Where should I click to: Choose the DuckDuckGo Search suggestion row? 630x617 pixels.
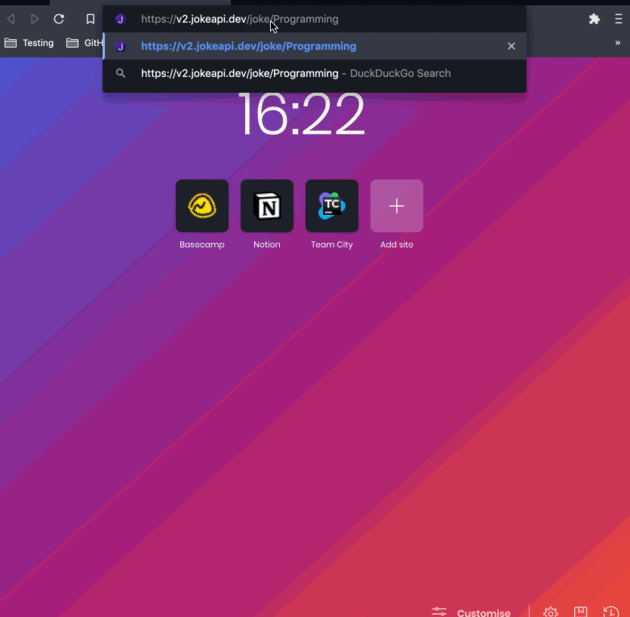[315, 74]
